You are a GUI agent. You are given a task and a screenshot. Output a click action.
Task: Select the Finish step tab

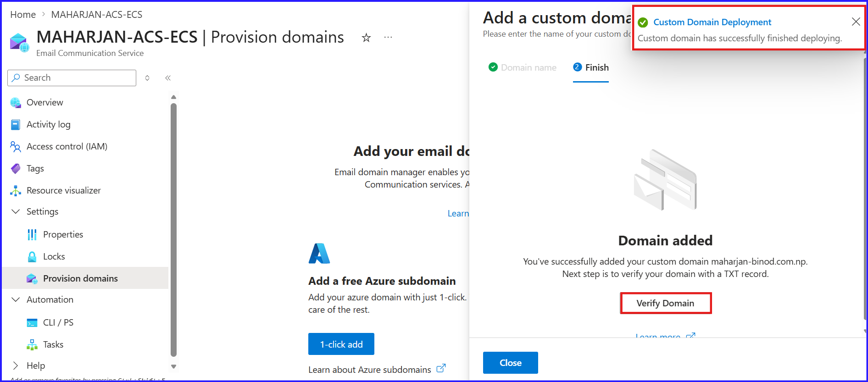pos(591,67)
